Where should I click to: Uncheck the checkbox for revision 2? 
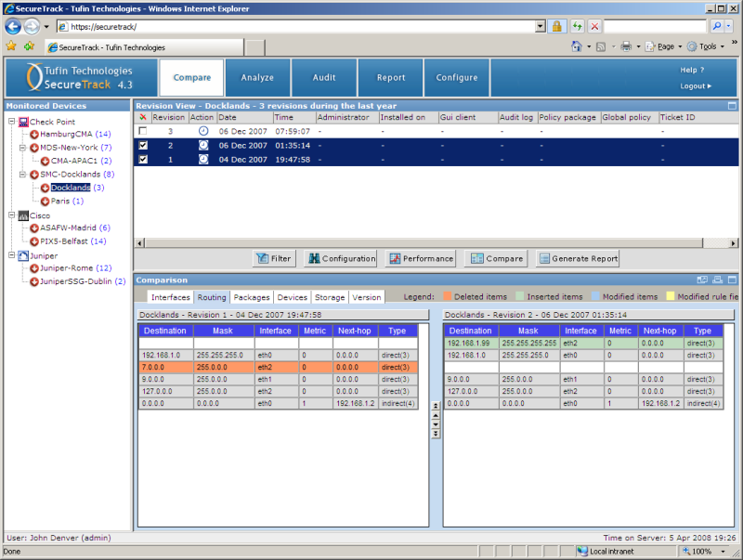click(x=143, y=145)
